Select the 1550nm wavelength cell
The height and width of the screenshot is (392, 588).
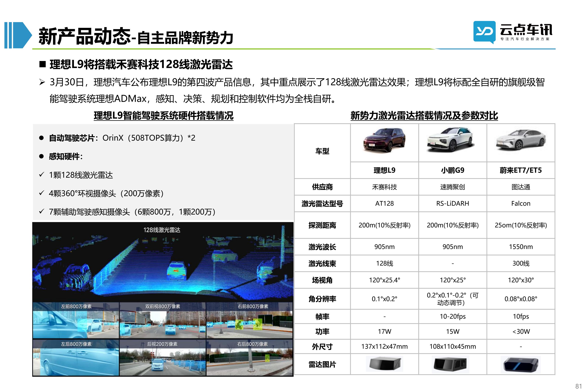point(521,247)
